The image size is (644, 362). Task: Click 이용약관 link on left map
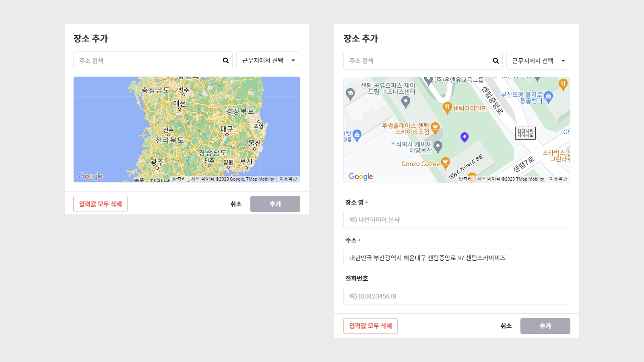pos(288,179)
